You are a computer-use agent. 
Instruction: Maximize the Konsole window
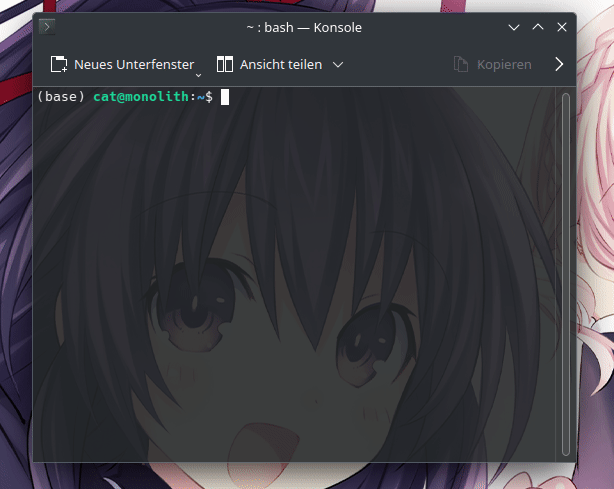(537, 27)
